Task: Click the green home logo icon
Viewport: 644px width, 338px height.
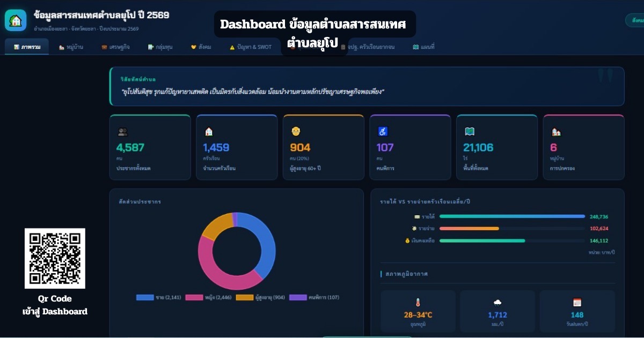Action: pos(15,20)
